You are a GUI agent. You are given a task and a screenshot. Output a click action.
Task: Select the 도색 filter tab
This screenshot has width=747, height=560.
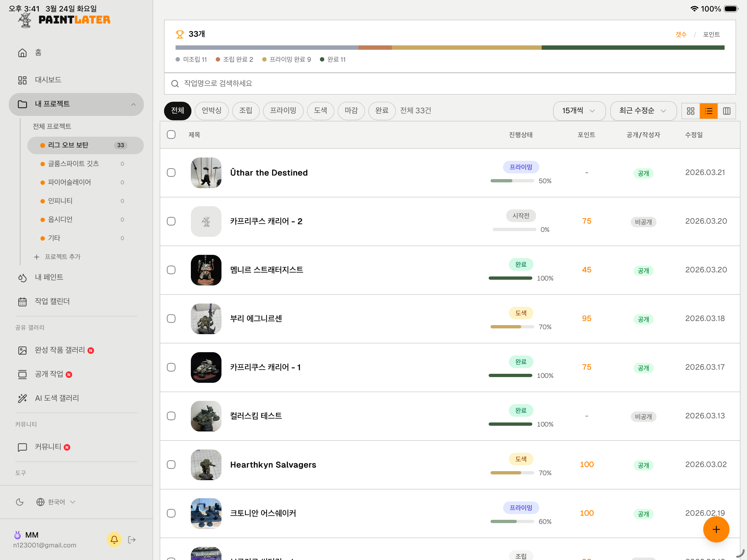point(320,110)
